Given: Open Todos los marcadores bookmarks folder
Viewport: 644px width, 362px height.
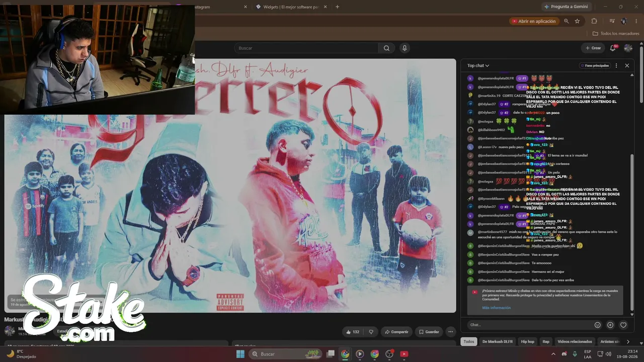Looking at the screenshot, I should [616, 34].
